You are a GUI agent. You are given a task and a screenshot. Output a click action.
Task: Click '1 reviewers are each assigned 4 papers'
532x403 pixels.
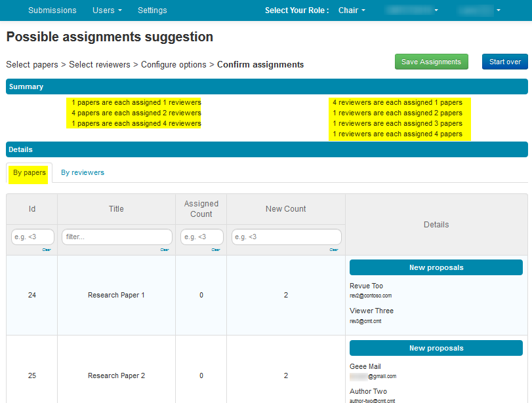[x=398, y=134]
